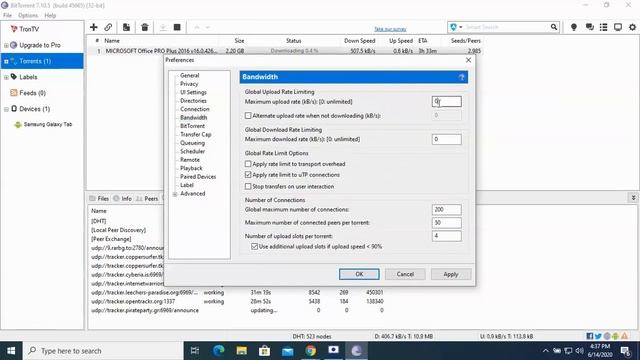Check Apply rate limit to transport overhead

click(x=248, y=164)
